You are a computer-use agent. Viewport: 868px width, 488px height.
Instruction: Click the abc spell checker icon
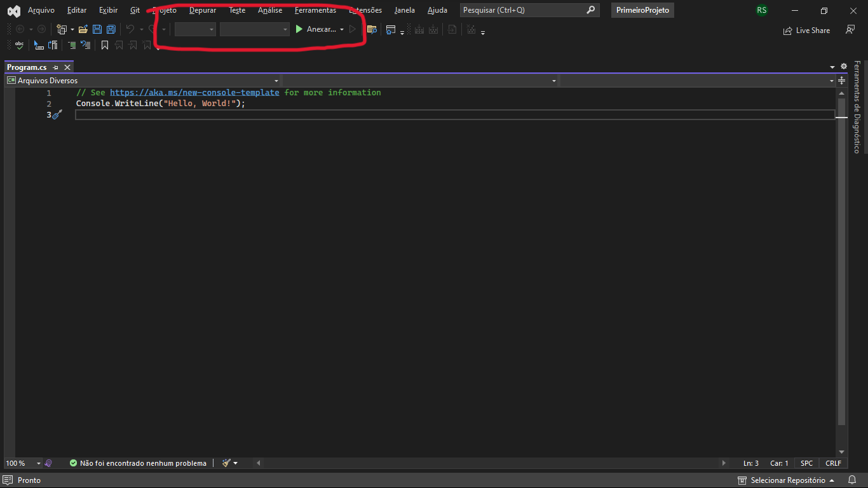pos(20,45)
